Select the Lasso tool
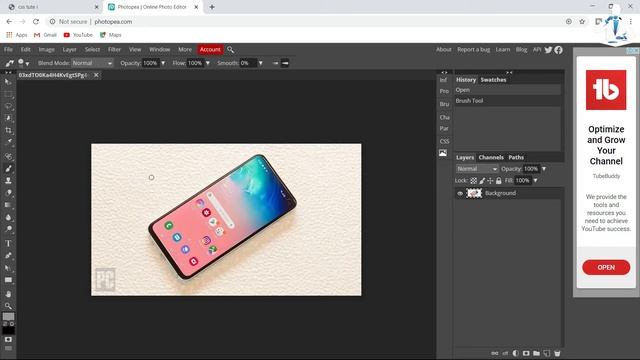This screenshot has height=360, width=640. [8, 106]
